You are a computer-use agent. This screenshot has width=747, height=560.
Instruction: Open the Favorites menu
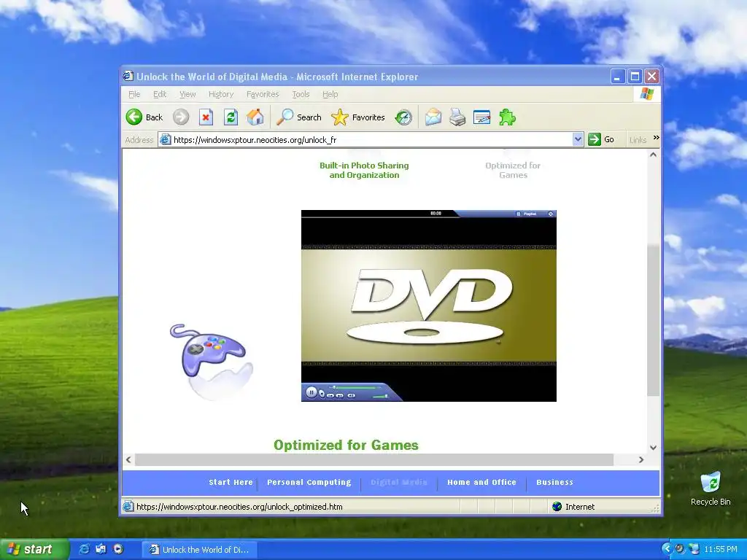pos(263,94)
